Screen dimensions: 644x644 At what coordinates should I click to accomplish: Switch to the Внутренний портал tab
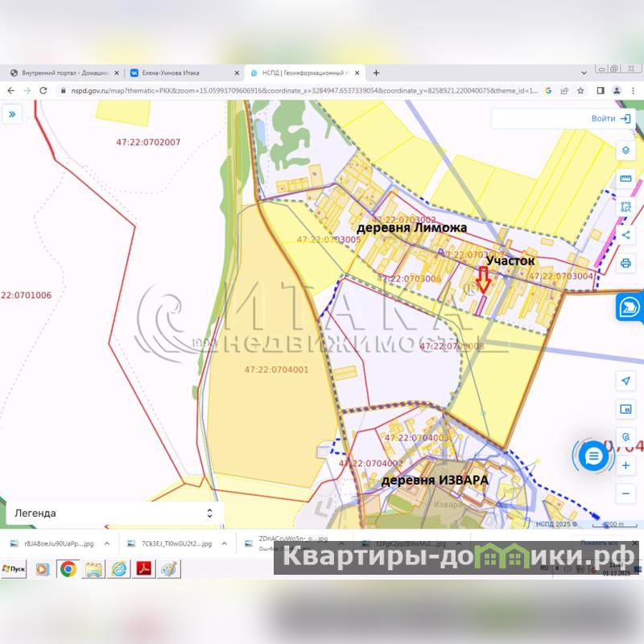click(x=61, y=72)
